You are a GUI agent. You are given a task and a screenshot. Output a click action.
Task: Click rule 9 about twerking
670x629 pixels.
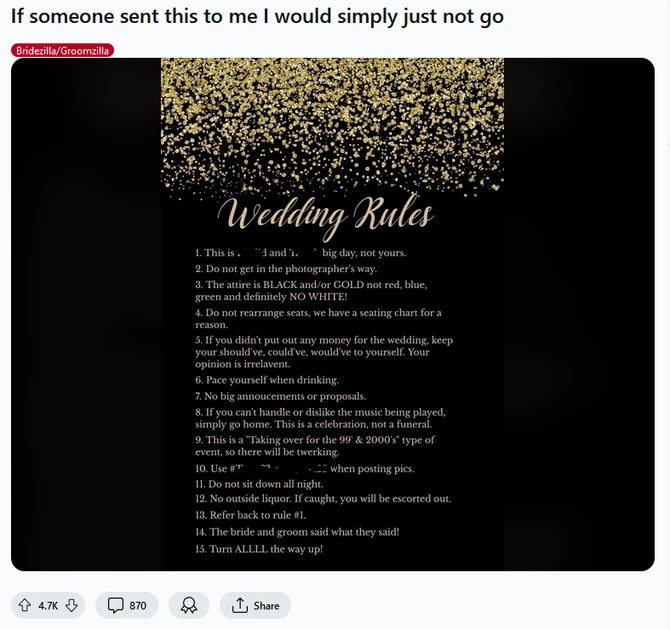pyautogui.click(x=314, y=445)
